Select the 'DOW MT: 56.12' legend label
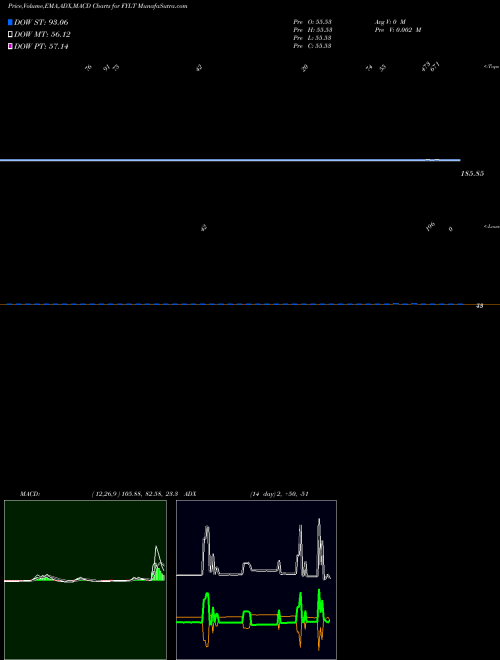This screenshot has height=660, width=500. pos(42,35)
